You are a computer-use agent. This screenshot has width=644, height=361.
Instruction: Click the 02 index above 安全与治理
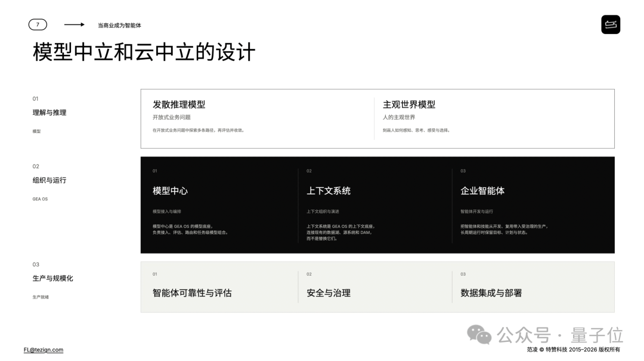309,274
